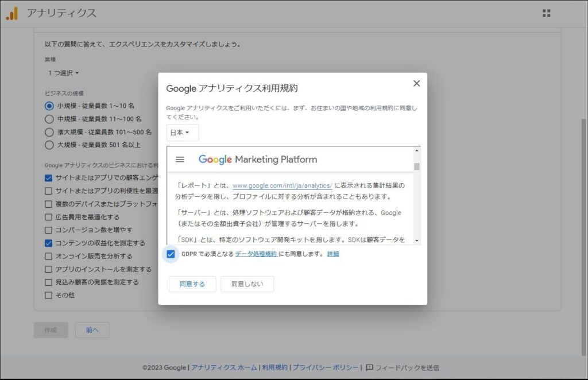Viewport: 588px width, 380px height.
Task: Open プライバシー ポリシー footer link
Action: tap(325, 367)
